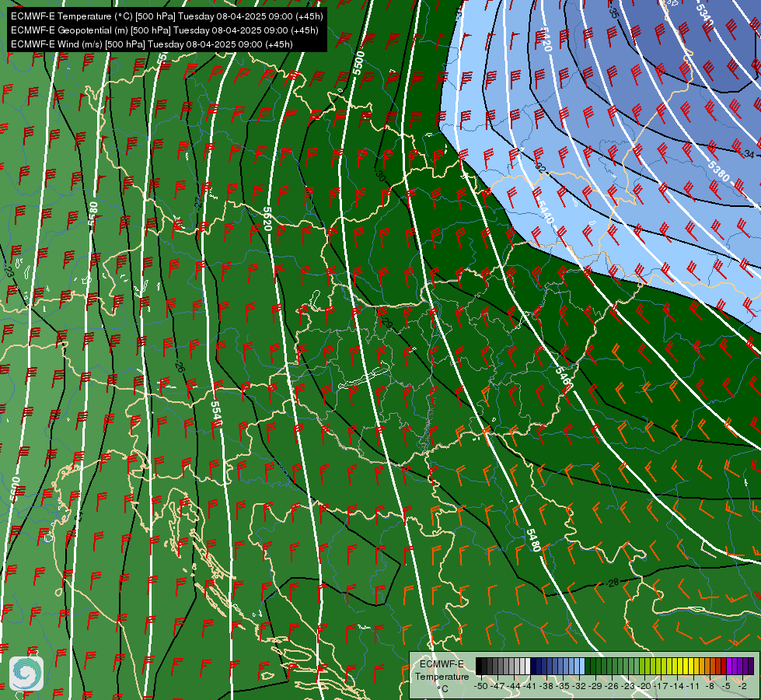Screen dimensions: 761x700
Task: Click the 5580 geopotential contour label
Action: (93, 214)
